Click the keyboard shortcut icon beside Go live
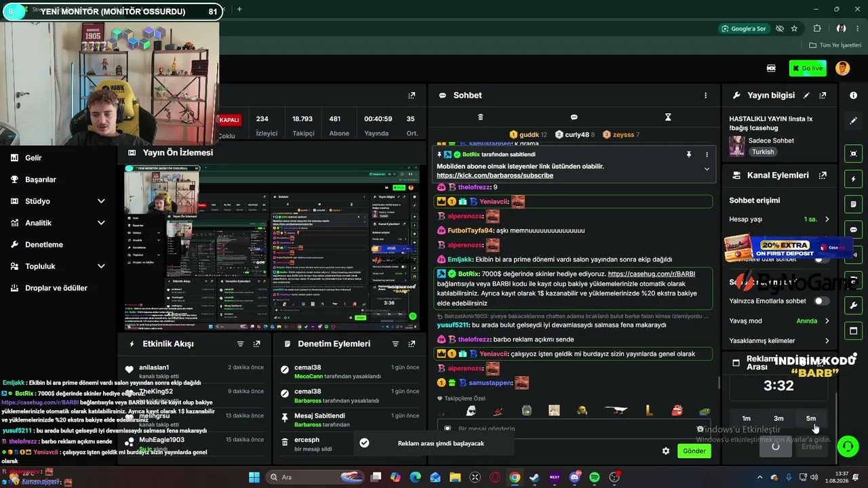The width and height of the screenshot is (868, 488). click(771, 68)
